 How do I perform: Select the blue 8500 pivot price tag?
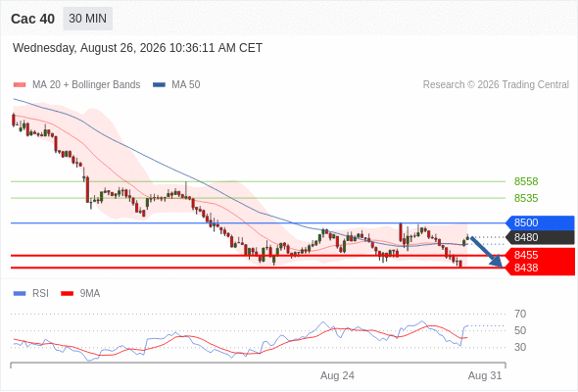541,222
